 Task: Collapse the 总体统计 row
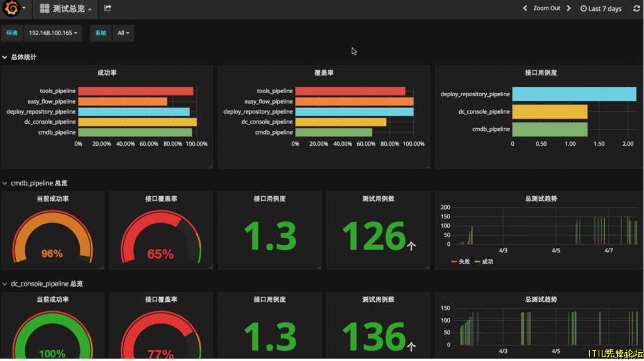click(x=19, y=57)
